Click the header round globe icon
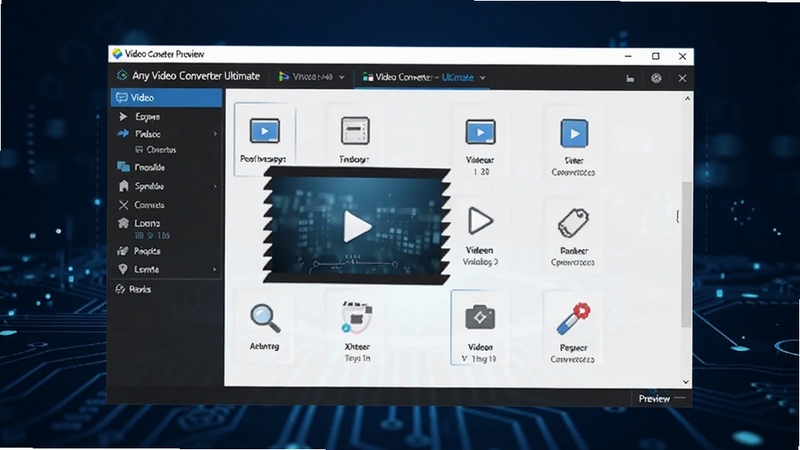 pyautogui.click(x=656, y=78)
